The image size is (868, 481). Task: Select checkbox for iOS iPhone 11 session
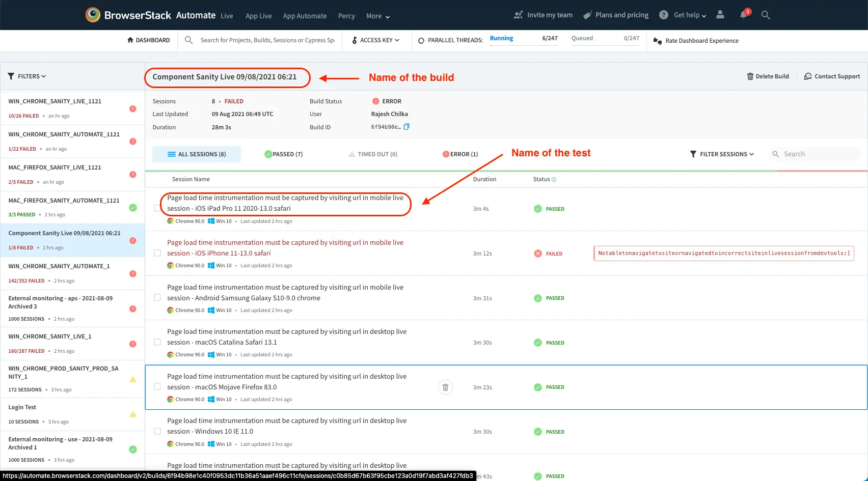tap(157, 253)
